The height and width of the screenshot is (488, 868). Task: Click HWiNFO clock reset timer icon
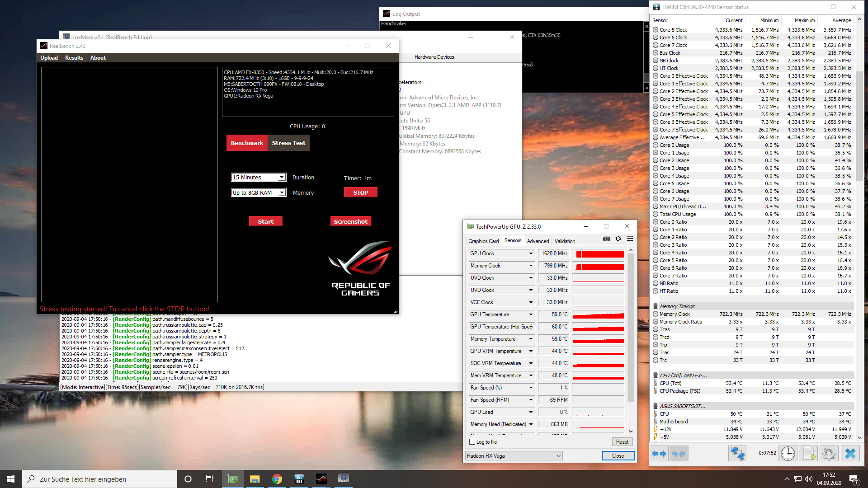point(788,454)
